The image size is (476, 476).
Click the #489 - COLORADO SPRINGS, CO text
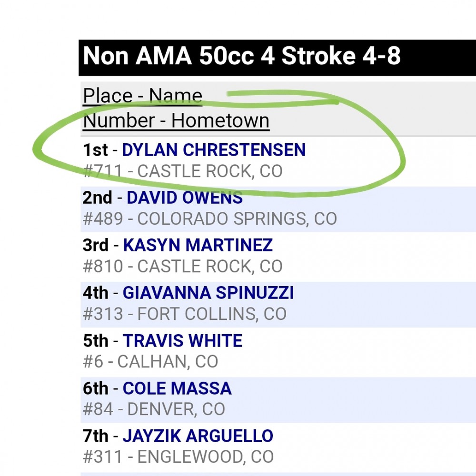210,218
